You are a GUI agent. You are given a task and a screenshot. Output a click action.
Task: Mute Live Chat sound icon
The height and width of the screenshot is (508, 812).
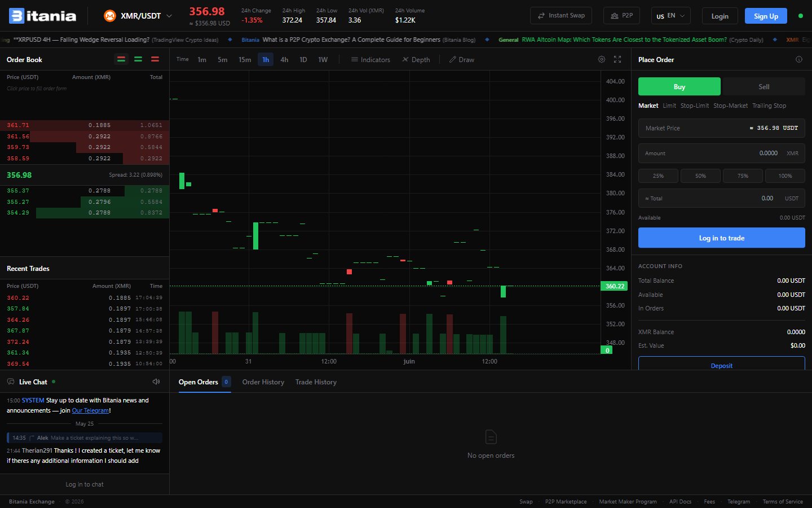point(156,382)
